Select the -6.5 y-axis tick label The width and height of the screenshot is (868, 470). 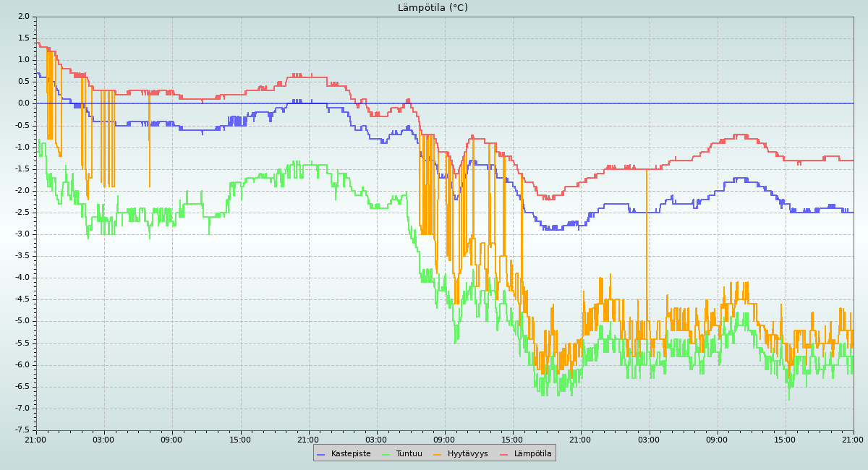click(x=22, y=386)
